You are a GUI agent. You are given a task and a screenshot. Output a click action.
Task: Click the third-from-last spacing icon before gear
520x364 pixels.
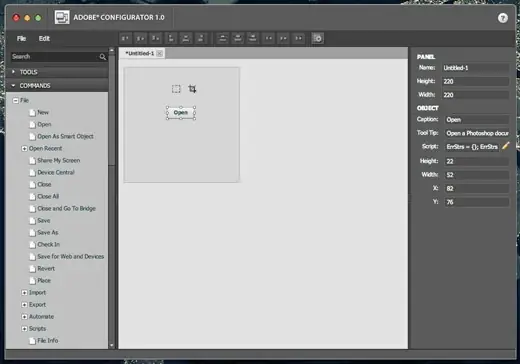pyautogui.click(x=268, y=38)
